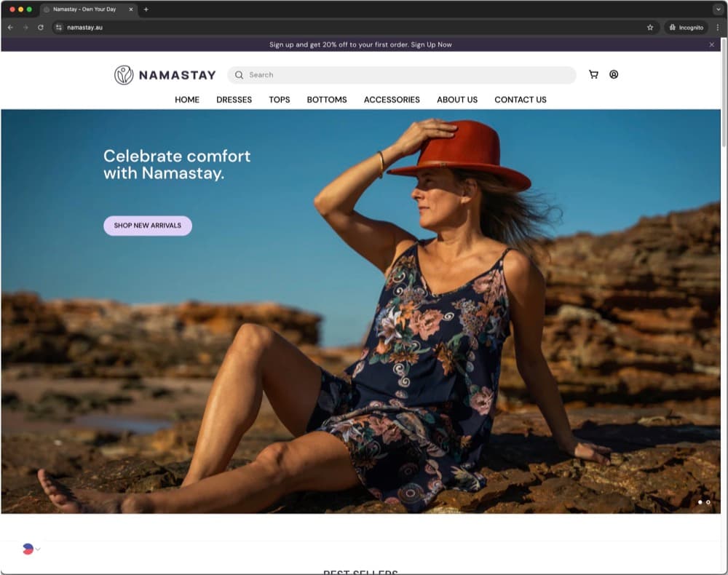728x575 pixels.
Task: Open the DRESSES navigation menu
Action: (234, 100)
